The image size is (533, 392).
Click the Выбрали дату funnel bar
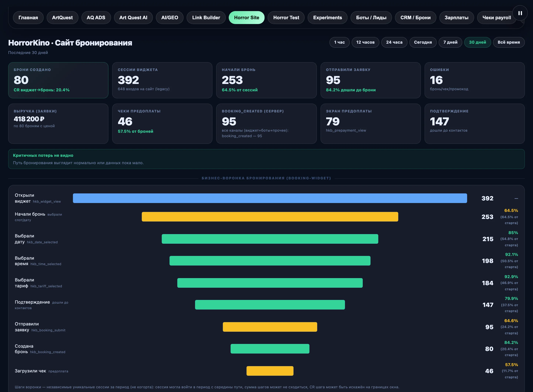[270, 239]
